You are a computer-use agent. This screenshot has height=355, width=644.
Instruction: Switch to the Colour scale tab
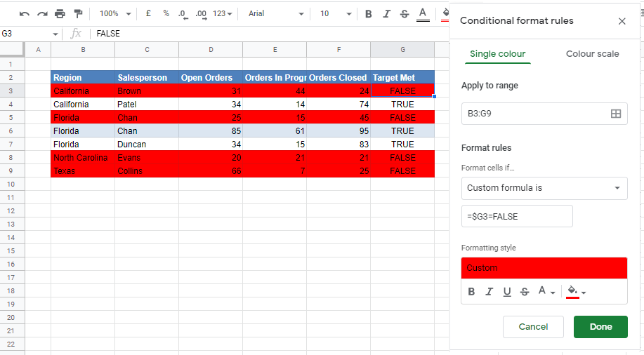(x=592, y=54)
